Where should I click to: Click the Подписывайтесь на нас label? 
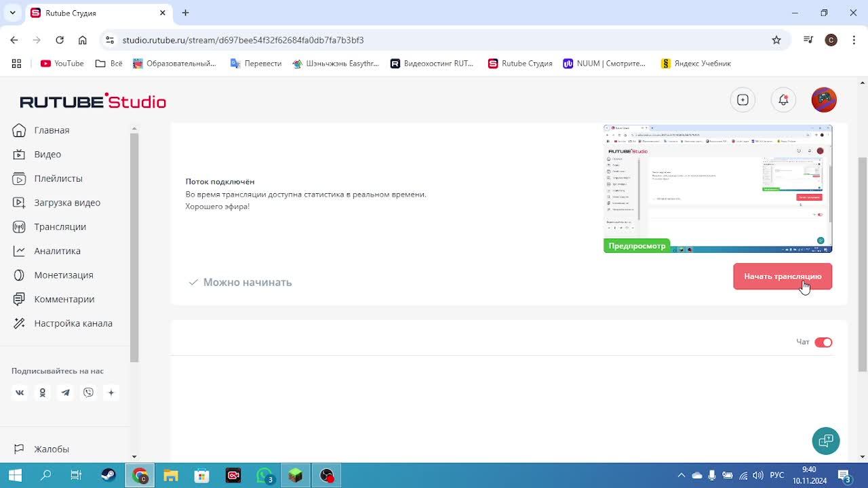[58, 371]
